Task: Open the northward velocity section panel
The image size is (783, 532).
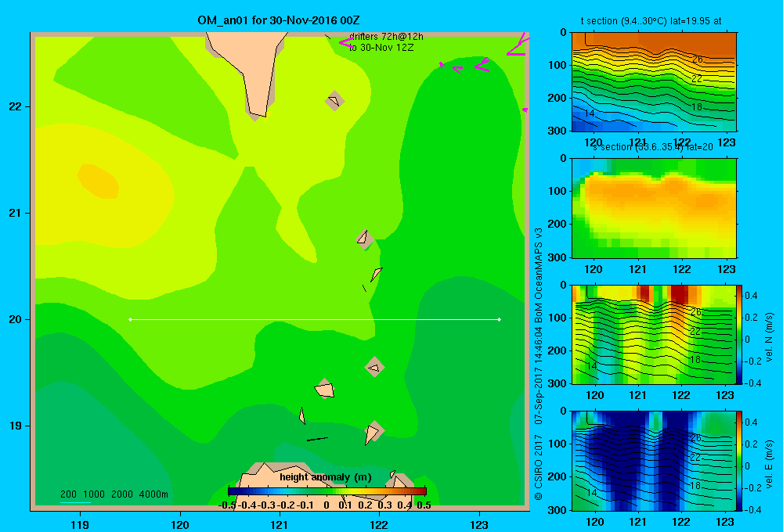Action: click(654, 334)
